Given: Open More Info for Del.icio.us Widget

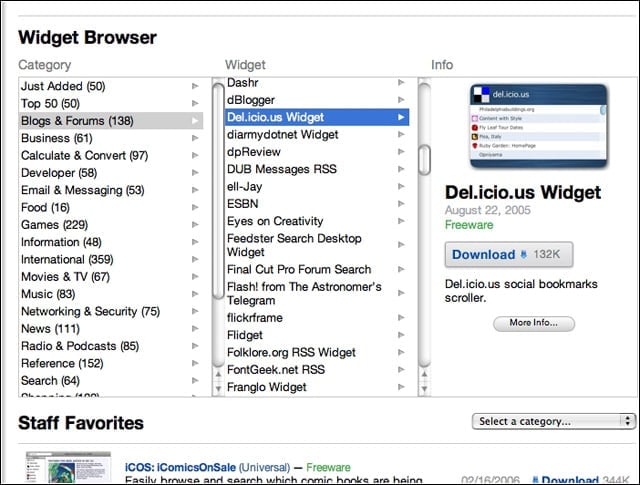Looking at the screenshot, I should pos(534,323).
